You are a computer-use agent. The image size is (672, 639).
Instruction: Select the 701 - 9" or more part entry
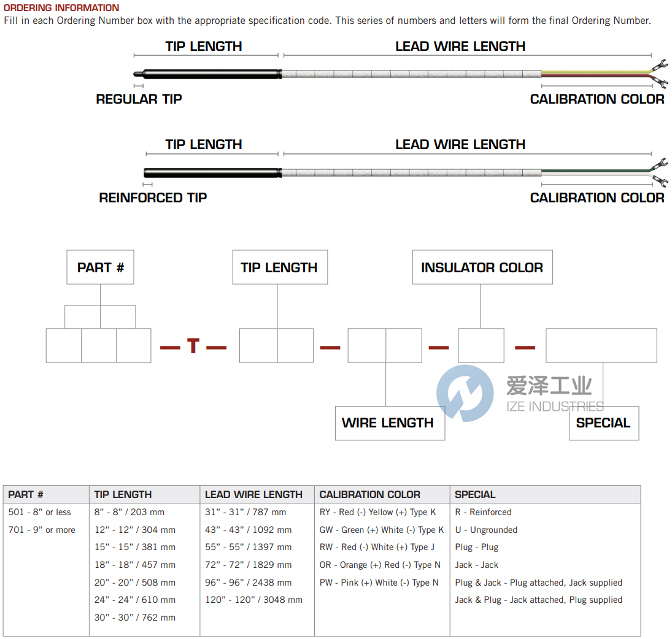(x=42, y=530)
